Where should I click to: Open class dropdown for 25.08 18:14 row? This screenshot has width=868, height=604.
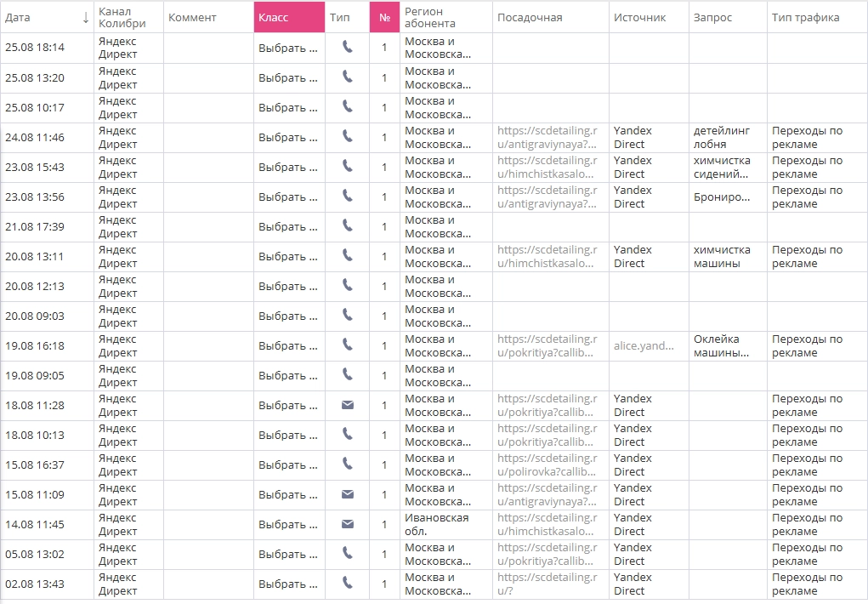point(289,48)
